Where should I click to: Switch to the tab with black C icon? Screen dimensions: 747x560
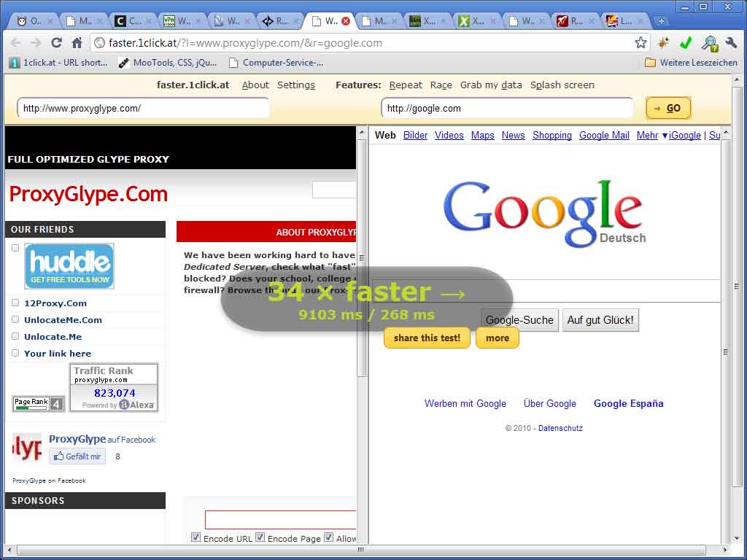(x=134, y=21)
